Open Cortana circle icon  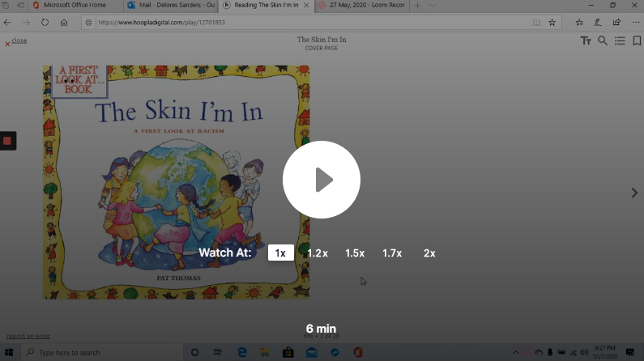click(x=194, y=352)
